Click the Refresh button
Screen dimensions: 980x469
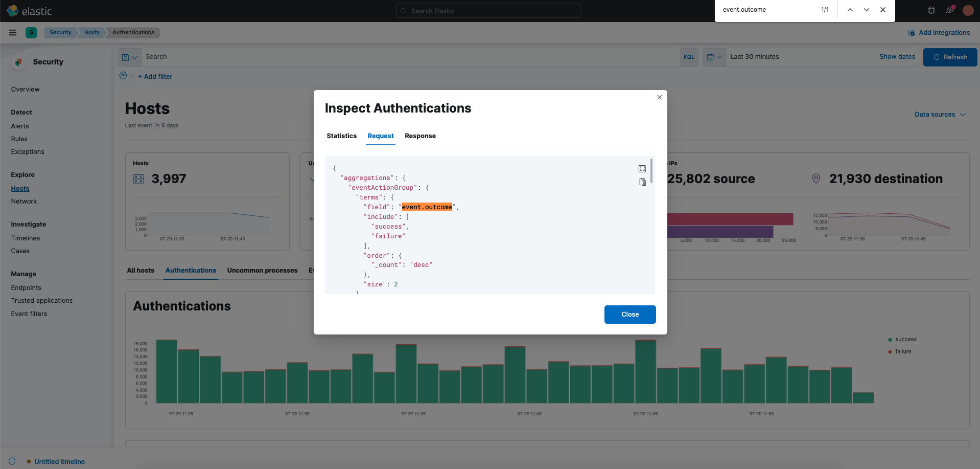tap(949, 57)
